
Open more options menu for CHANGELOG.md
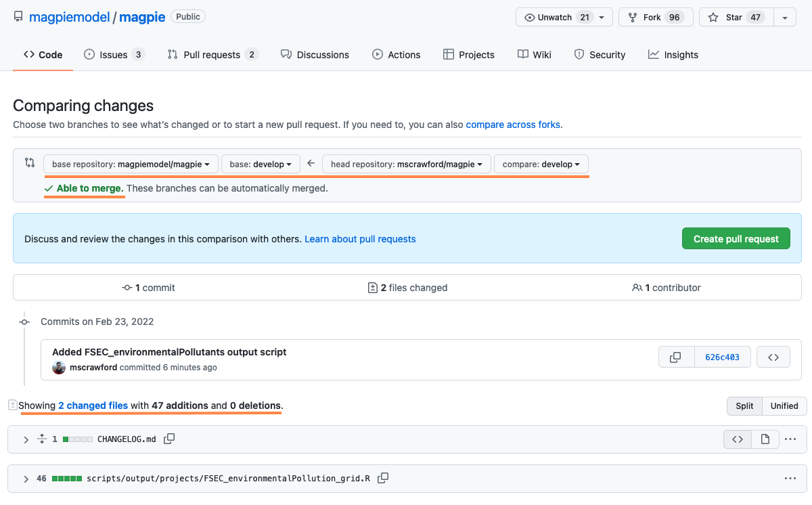pyautogui.click(x=790, y=439)
